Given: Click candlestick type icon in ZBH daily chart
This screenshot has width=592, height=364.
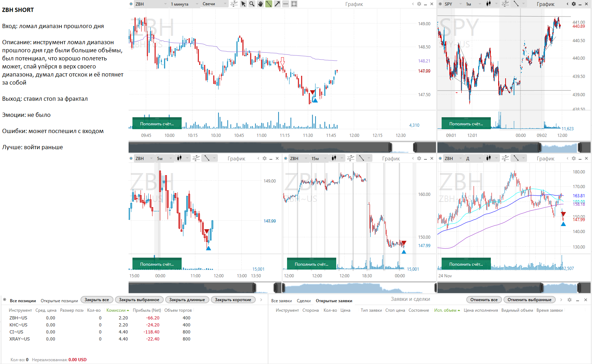Looking at the screenshot, I should [488, 158].
